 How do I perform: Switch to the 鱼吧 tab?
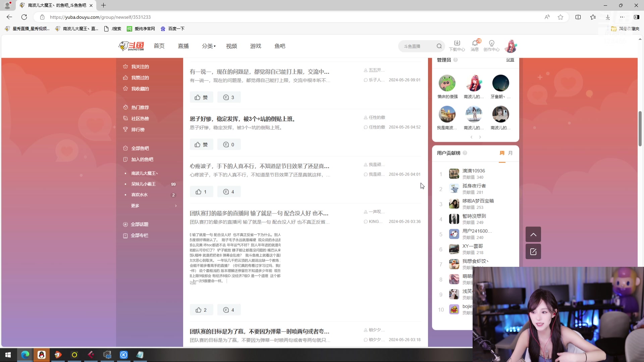click(280, 46)
